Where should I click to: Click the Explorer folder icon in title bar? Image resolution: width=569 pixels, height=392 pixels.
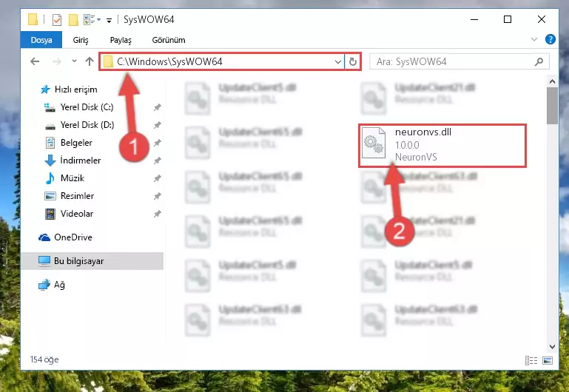[33, 19]
